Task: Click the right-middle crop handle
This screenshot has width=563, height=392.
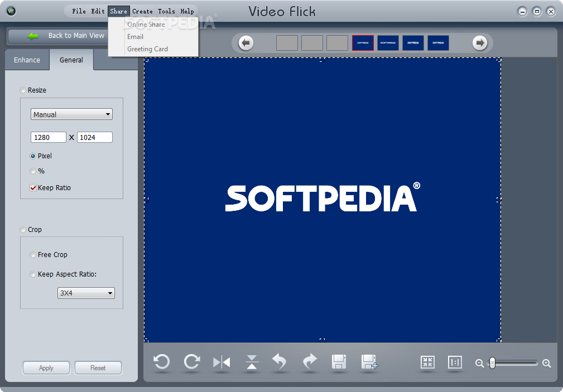Action: [499, 200]
